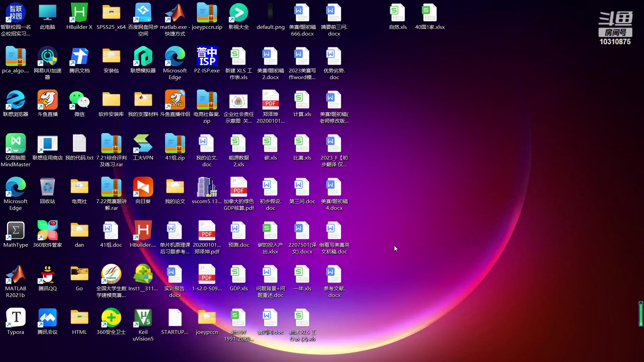Select the 摘要前三问.docx document
The height and width of the screenshot is (362, 644).
334,19
